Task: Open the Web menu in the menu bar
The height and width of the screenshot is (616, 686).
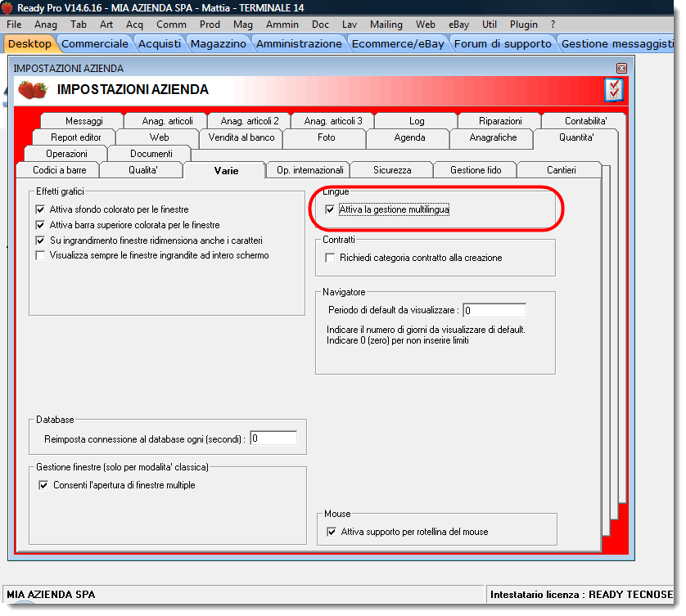Action: click(x=425, y=25)
